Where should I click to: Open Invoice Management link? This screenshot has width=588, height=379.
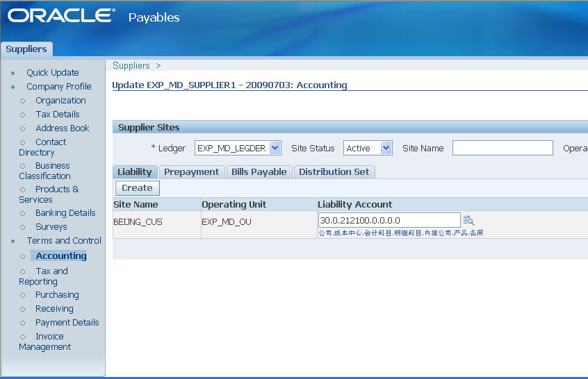[x=45, y=342]
